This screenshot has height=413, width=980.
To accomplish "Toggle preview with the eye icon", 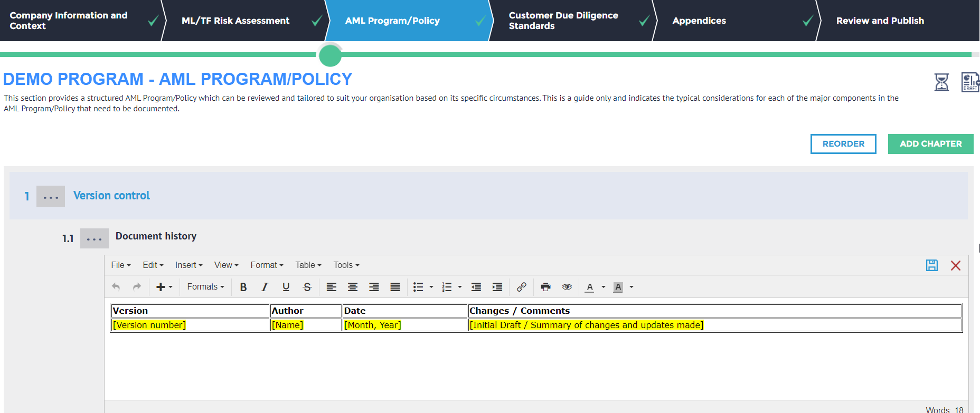I will click(x=567, y=287).
